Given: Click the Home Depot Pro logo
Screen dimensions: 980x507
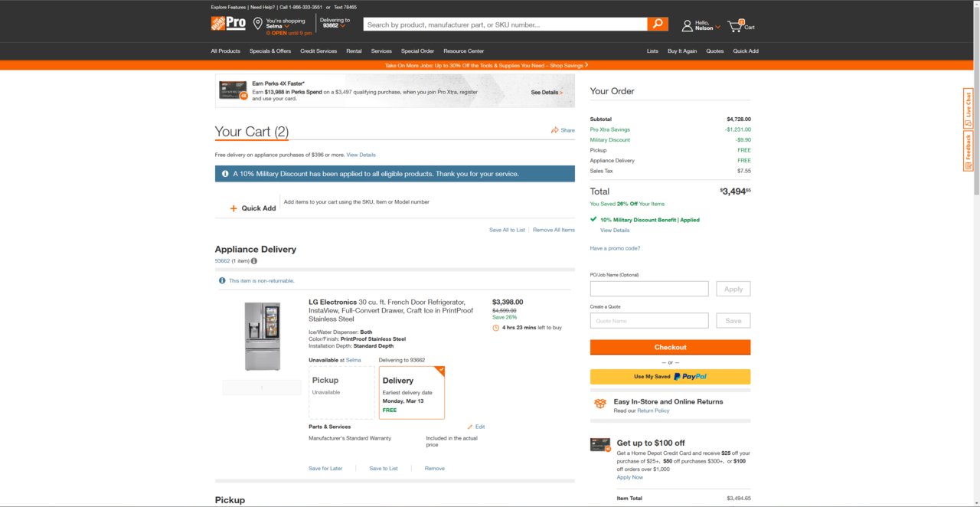Looking at the screenshot, I should (228, 24).
